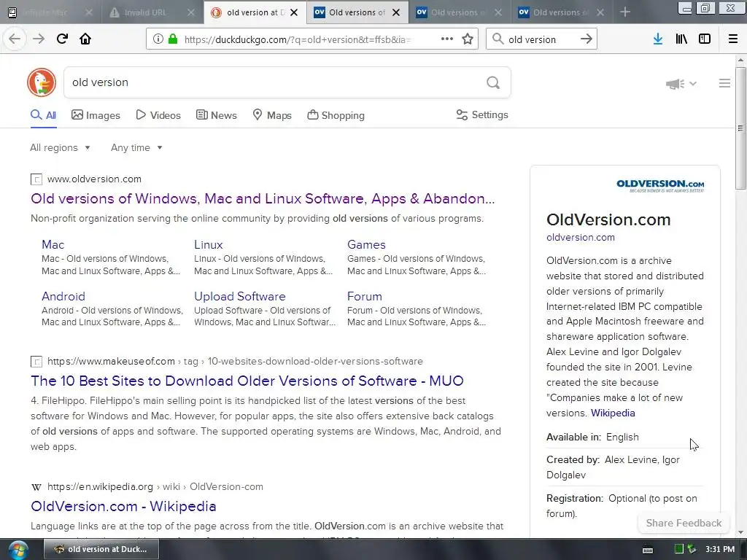
Task: Go back with the browser back arrow
Action: tap(15, 39)
